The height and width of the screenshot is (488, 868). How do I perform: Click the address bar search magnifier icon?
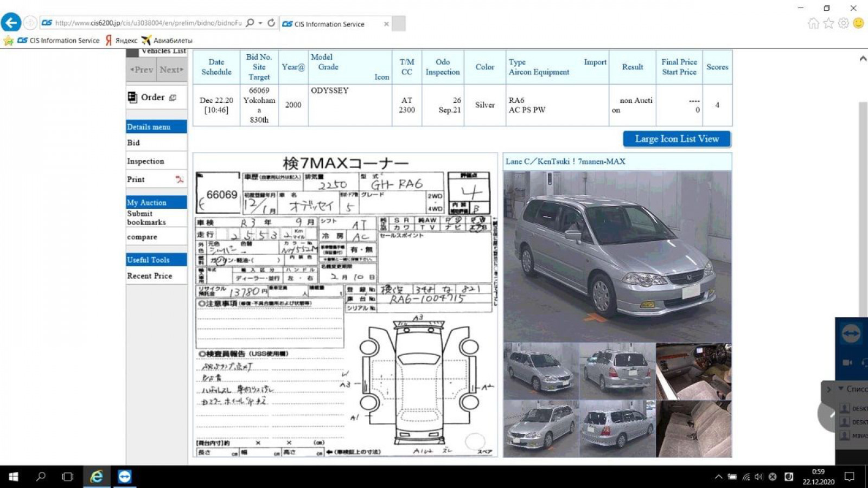[x=250, y=23]
